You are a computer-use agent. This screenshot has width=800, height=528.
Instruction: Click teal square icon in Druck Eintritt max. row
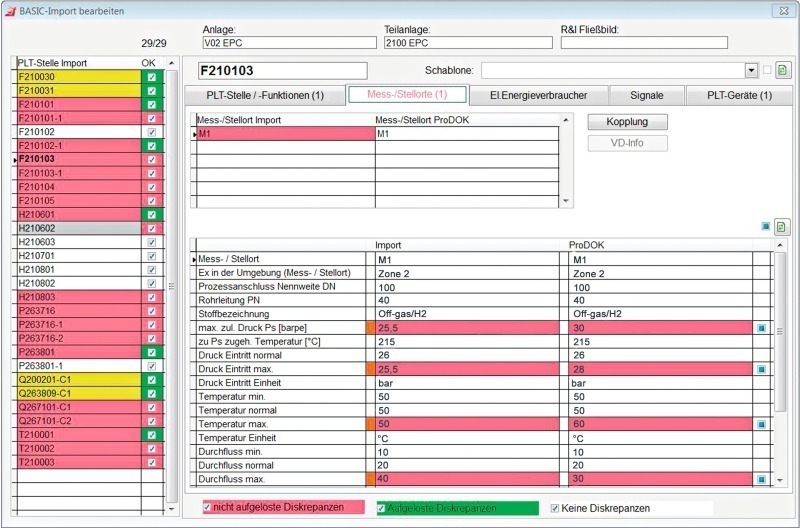click(x=761, y=369)
